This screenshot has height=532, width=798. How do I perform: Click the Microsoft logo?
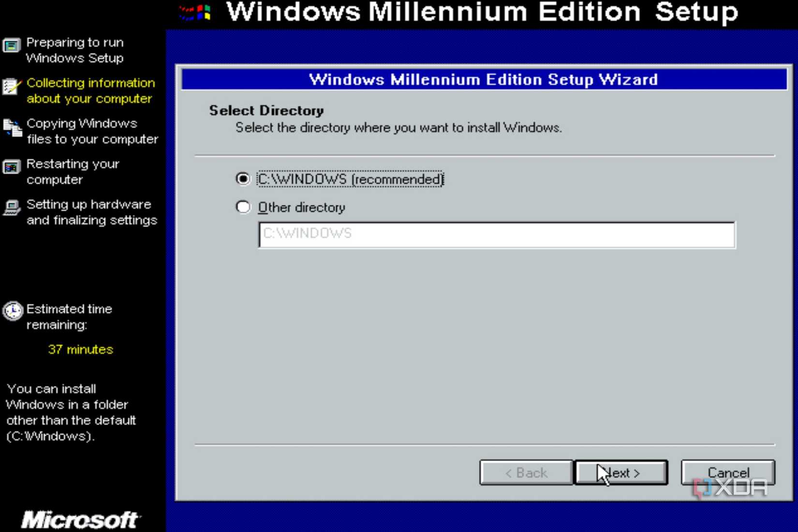[x=80, y=519]
